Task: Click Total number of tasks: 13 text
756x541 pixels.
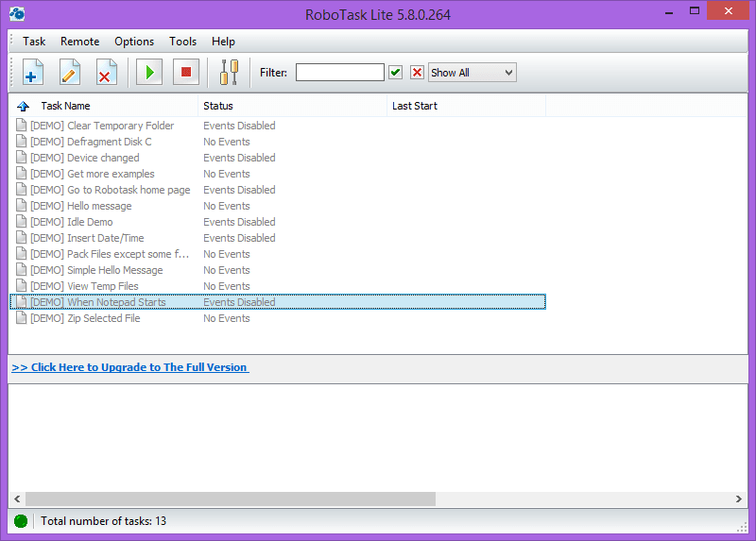Action: pyautogui.click(x=104, y=521)
